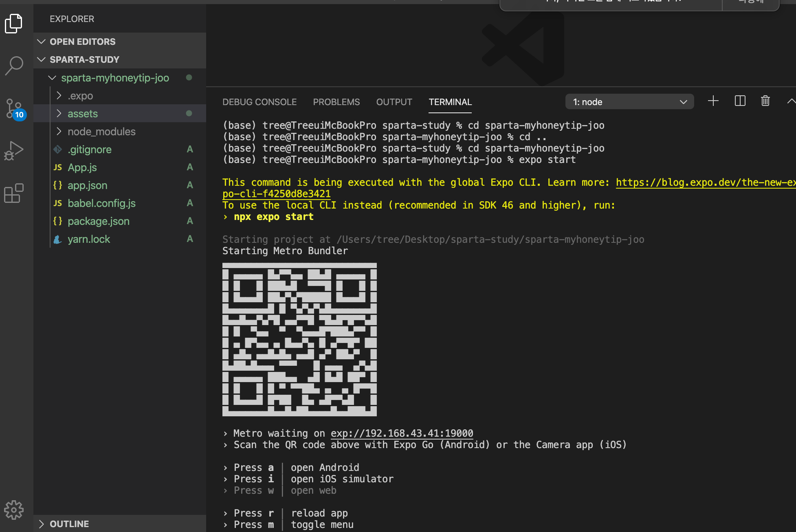Screen dimensions: 796x532
Task: Click the .gitignore file icon
Action: (58, 149)
